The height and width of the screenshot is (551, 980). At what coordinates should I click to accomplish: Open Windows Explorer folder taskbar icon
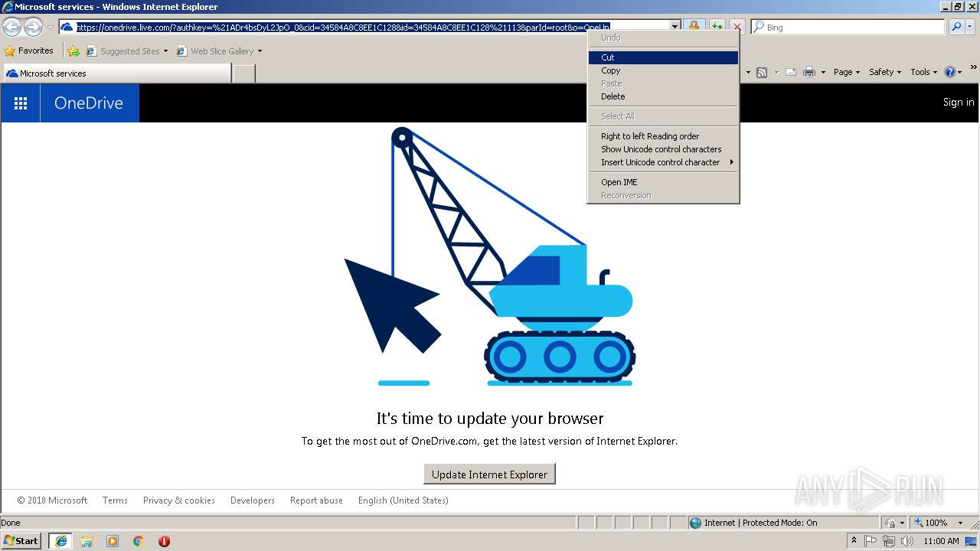(x=87, y=541)
